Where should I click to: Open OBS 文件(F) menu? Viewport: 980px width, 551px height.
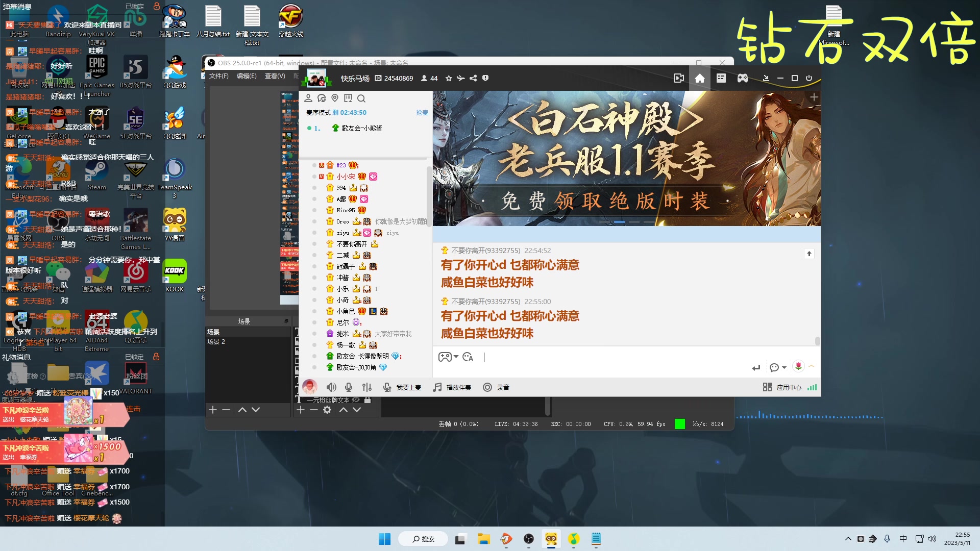click(218, 76)
